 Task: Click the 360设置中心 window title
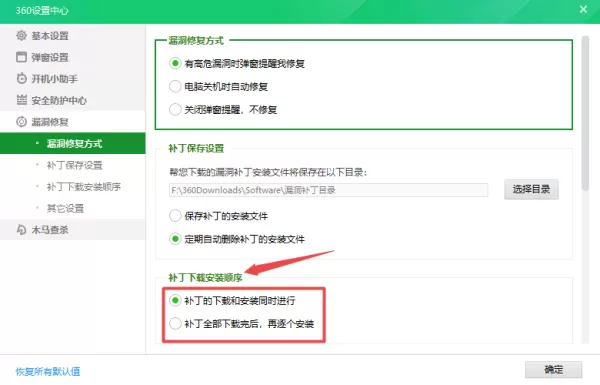pos(42,10)
